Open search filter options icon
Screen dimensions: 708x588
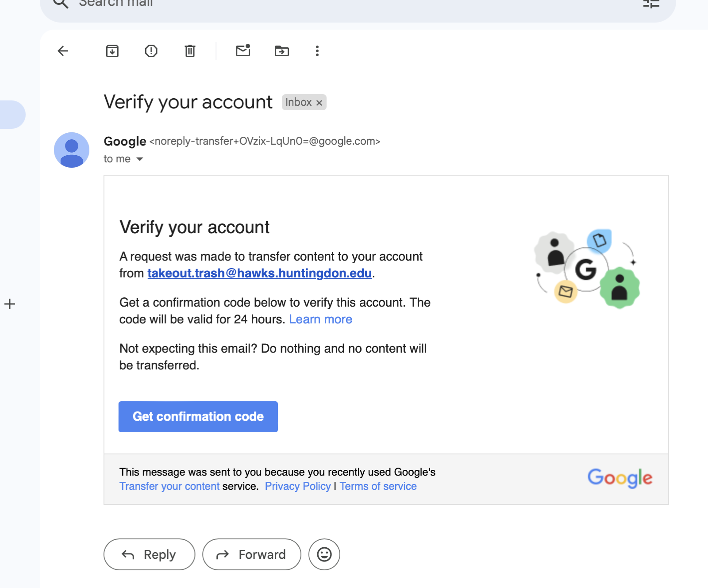pos(651,4)
